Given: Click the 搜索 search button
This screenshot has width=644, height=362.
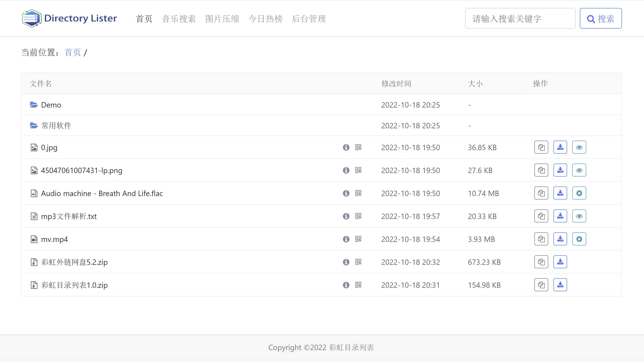Looking at the screenshot, I should coord(601,18).
